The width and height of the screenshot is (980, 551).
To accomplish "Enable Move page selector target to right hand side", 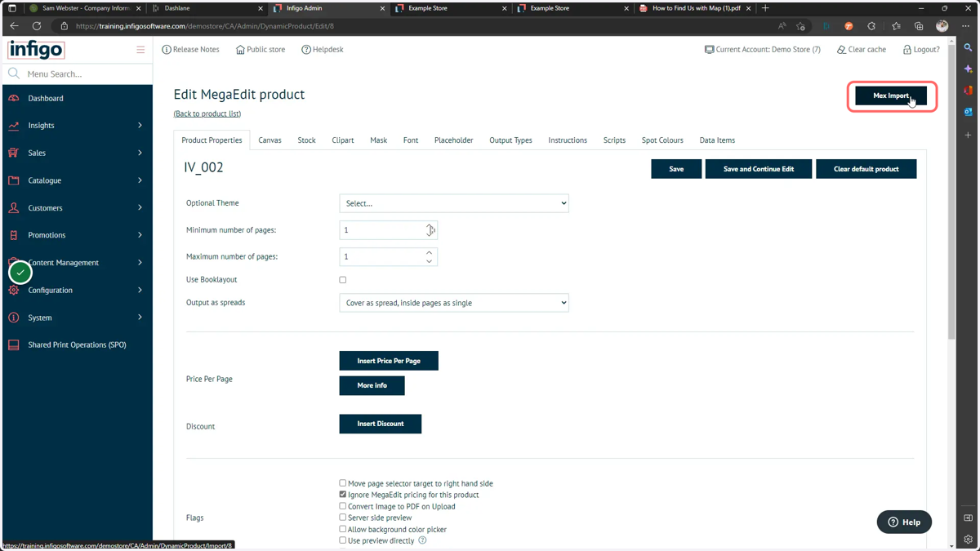I will click(x=343, y=483).
